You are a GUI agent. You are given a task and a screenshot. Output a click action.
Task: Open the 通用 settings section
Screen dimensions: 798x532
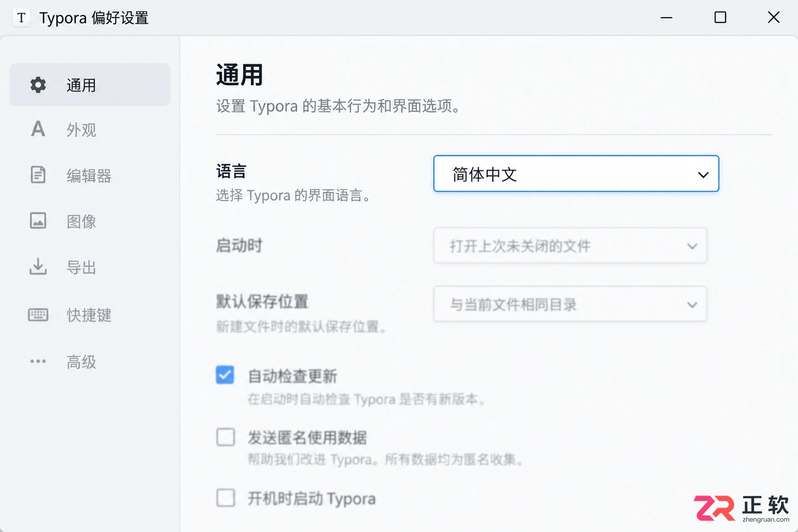pyautogui.click(x=90, y=84)
